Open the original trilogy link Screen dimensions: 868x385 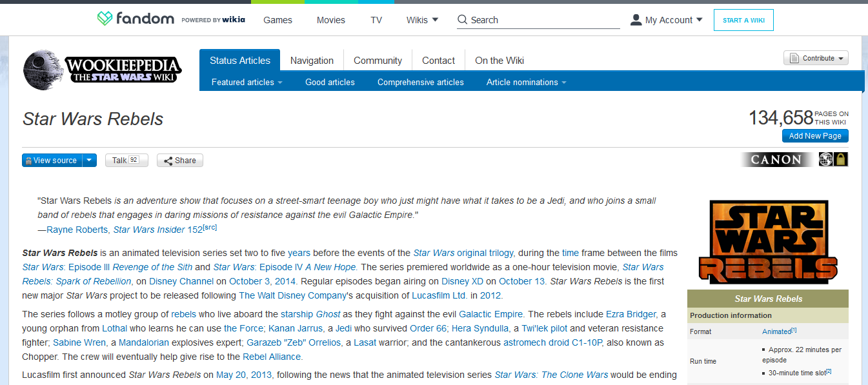point(484,253)
